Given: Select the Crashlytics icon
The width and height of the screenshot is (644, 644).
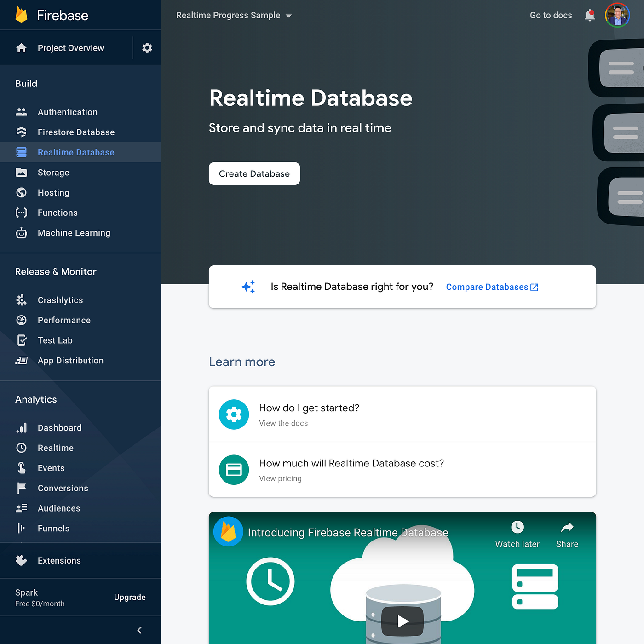Looking at the screenshot, I should pos(21,300).
